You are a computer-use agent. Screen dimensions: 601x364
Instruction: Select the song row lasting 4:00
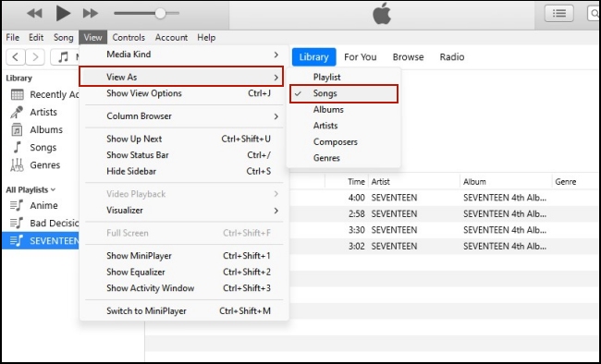(x=445, y=198)
